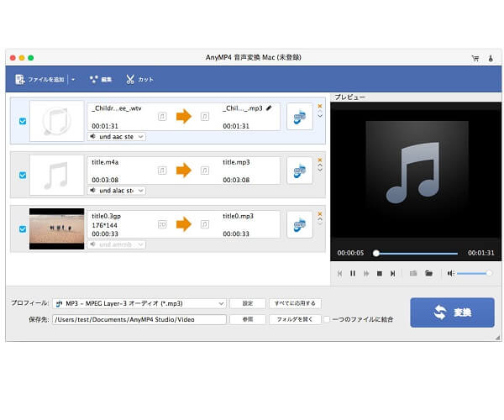Remove title0.3gp with its orange X
Screen dimensions: 504x420
[320, 213]
